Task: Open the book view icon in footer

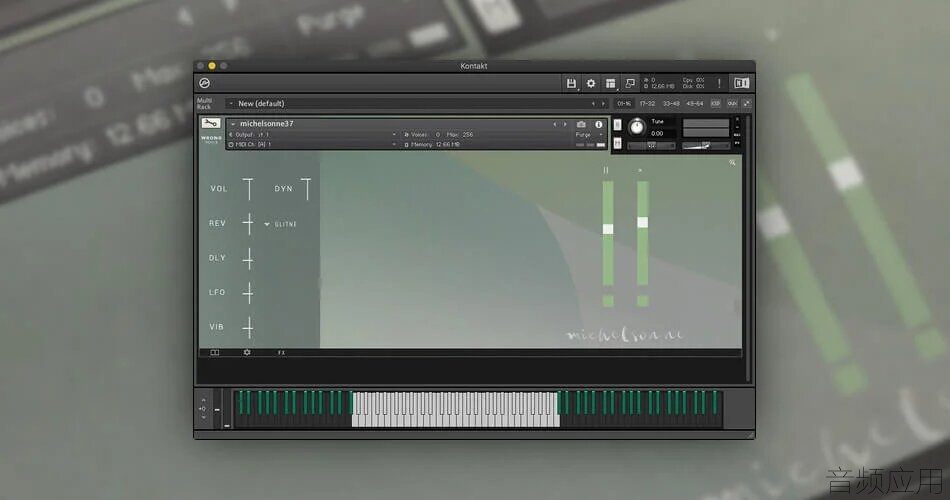Action: point(214,352)
